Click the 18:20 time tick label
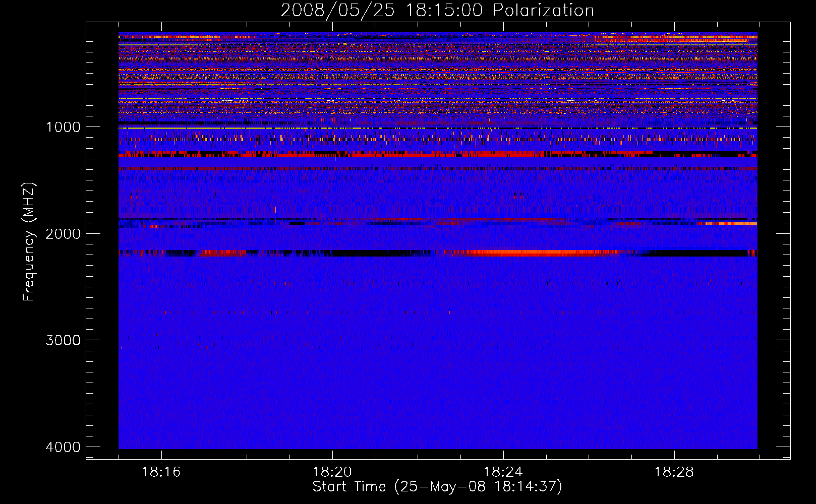Viewport: 816px width, 504px height. [332, 472]
